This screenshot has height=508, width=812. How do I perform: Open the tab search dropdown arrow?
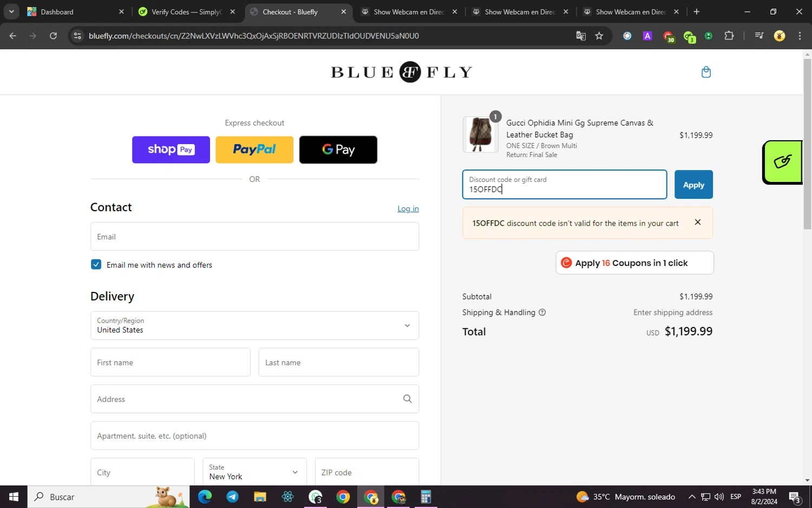[11, 11]
